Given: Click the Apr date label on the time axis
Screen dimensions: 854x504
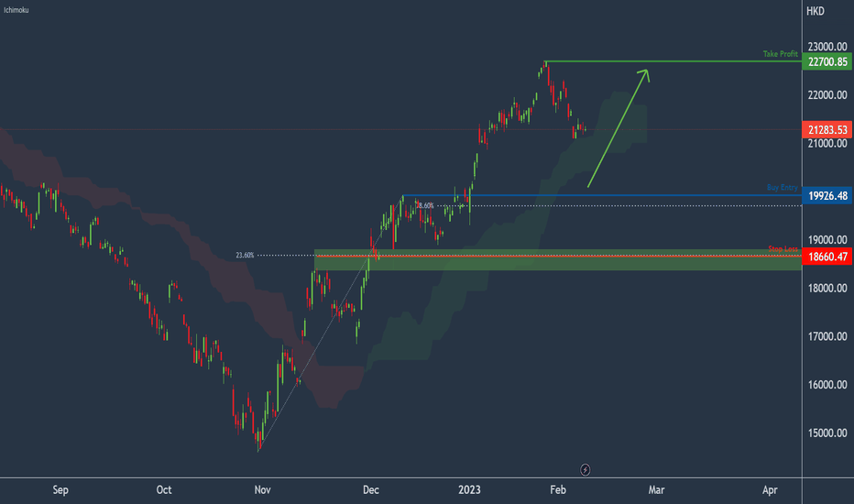Looking at the screenshot, I should click(x=770, y=490).
